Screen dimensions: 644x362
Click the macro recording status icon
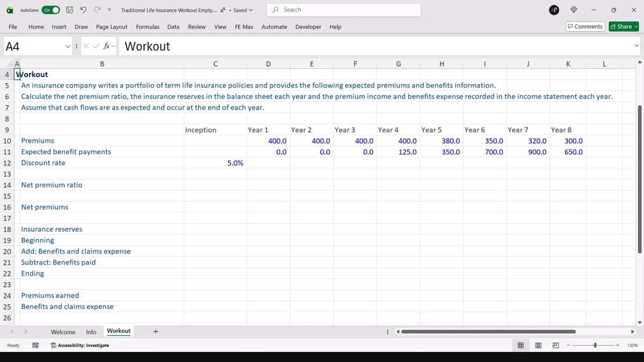pos(35,345)
